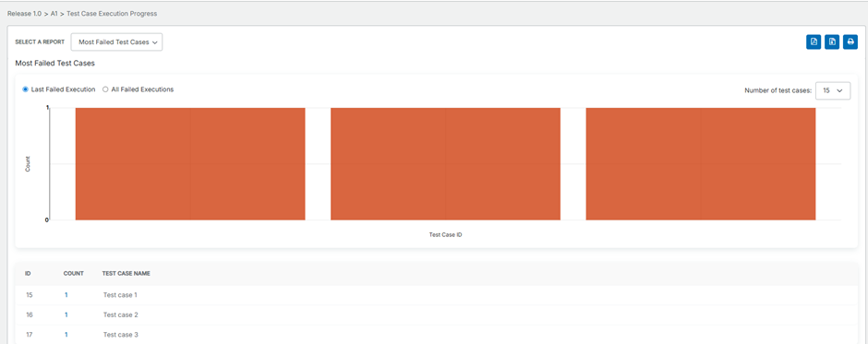Open the count link for Test case 3
This screenshot has width=868, height=344.
coord(66,335)
